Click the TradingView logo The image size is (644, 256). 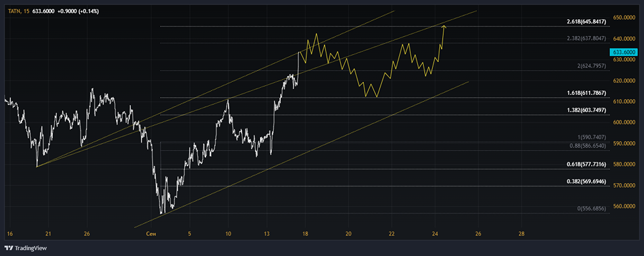click(x=26, y=248)
